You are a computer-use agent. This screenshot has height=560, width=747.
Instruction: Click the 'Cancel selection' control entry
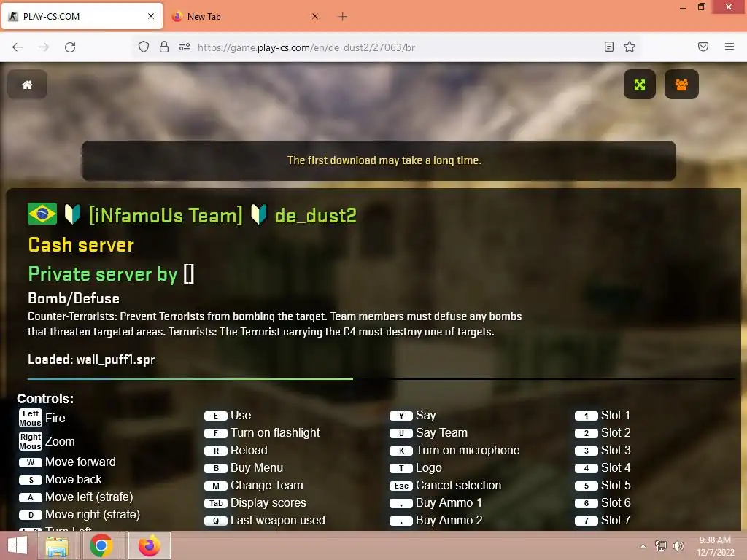point(446,485)
